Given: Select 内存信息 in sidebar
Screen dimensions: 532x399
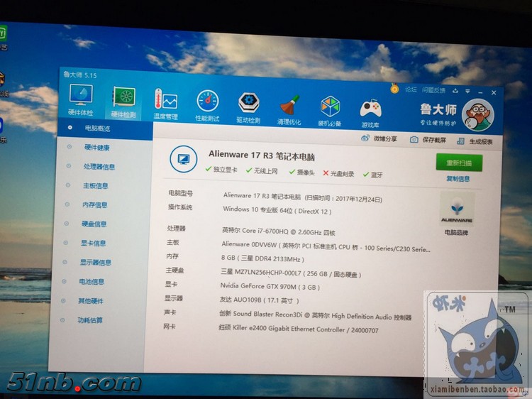Looking at the screenshot, I should (x=94, y=204).
